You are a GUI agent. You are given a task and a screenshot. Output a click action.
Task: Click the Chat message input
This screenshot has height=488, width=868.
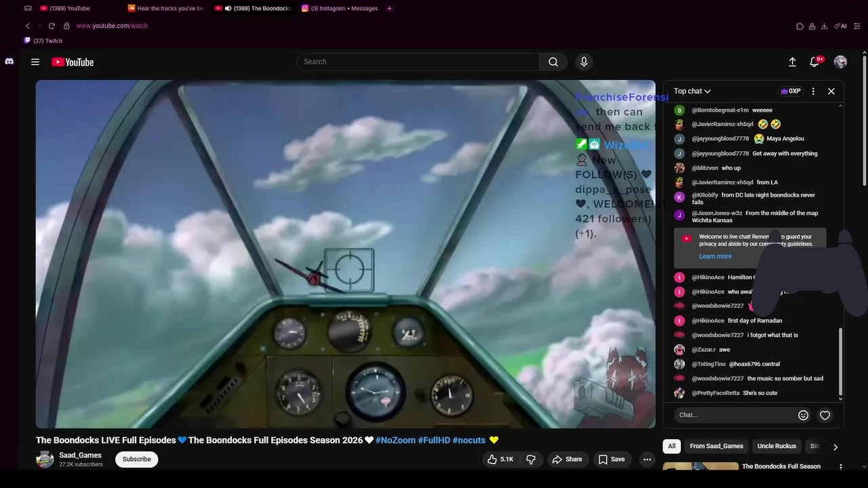735,415
